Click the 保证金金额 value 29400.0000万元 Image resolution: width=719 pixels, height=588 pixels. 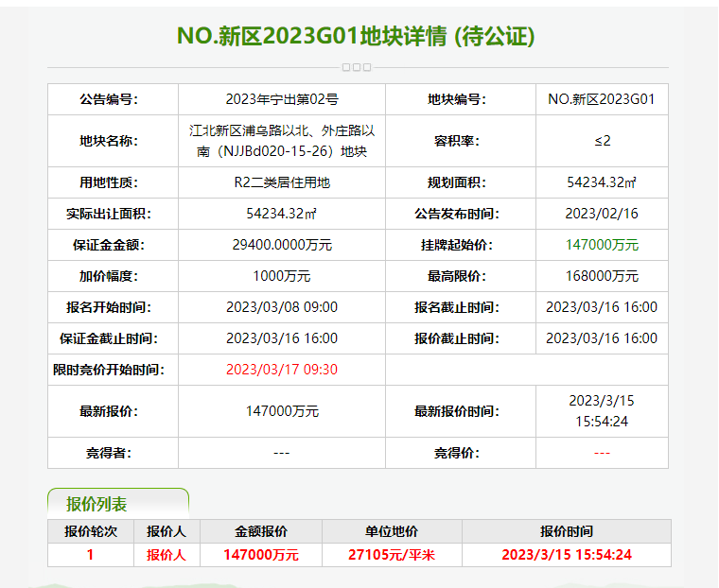282,245
